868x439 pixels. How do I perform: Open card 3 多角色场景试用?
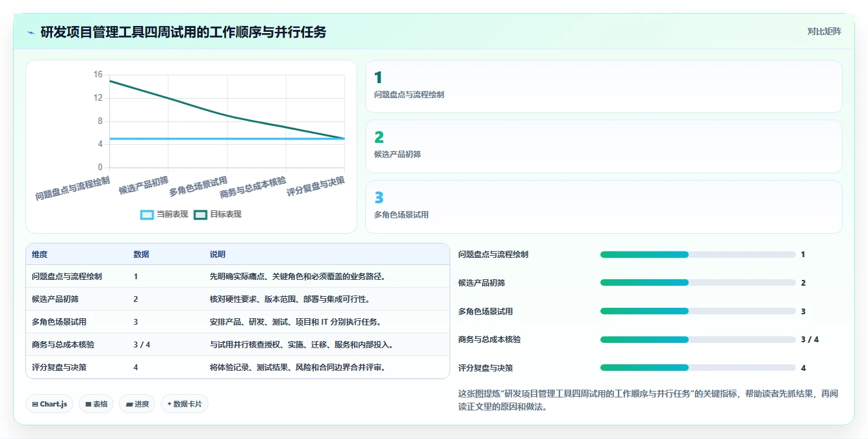(x=604, y=207)
